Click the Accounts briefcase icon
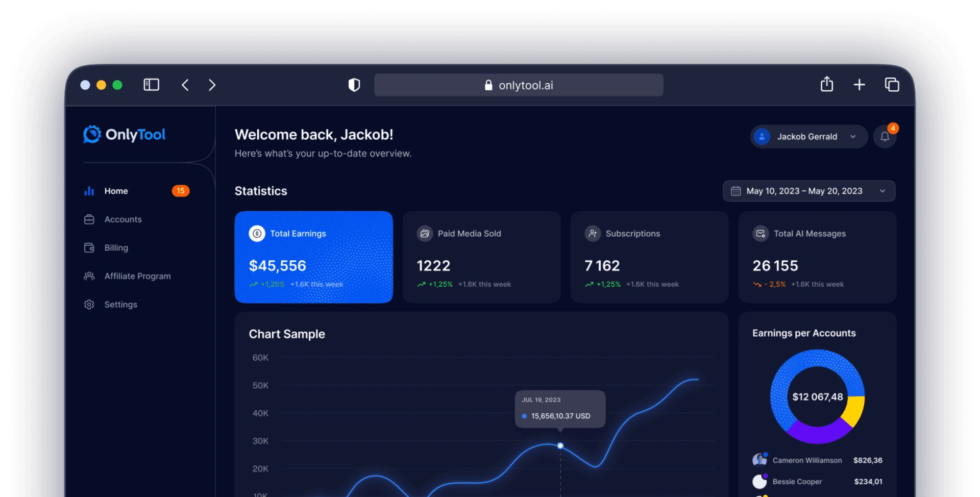The width and height of the screenshot is (980, 497). [89, 219]
